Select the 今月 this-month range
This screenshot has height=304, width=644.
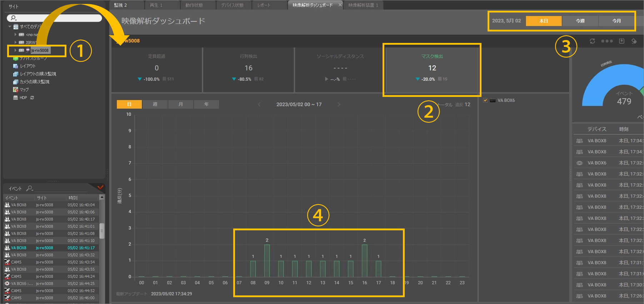pos(616,21)
